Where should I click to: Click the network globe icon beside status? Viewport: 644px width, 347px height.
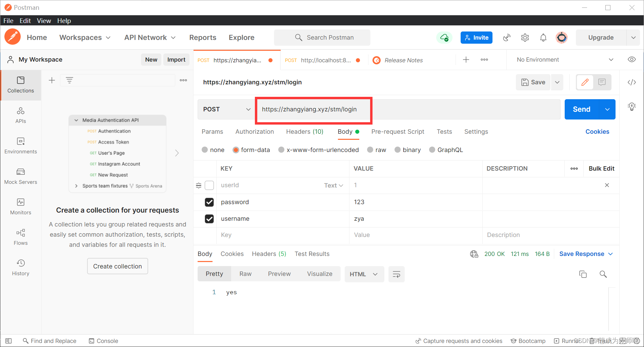point(474,254)
